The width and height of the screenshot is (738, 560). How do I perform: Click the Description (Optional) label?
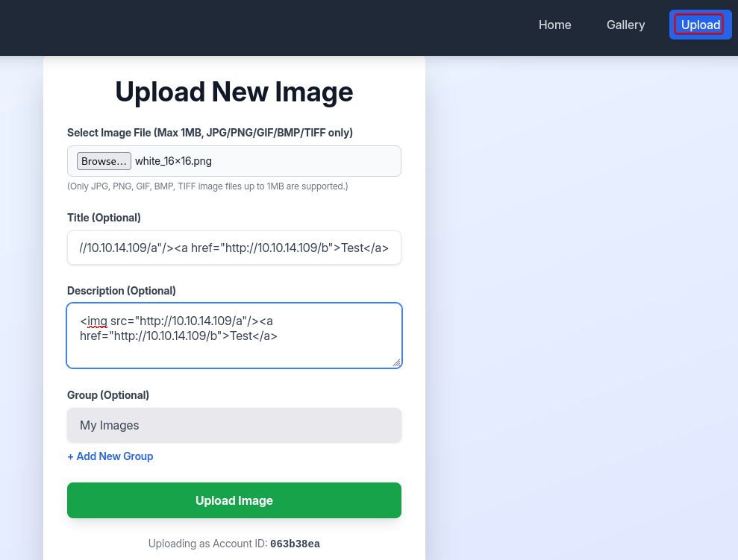pyautogui.click(x=122, y=291)
